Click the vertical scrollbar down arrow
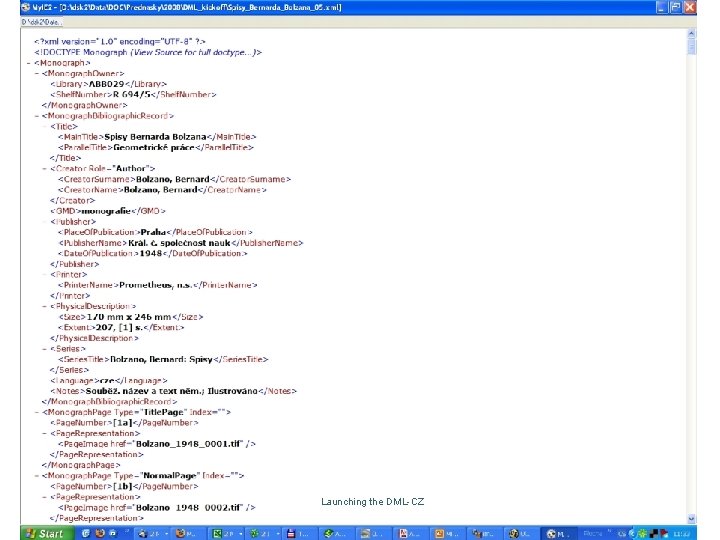720x540 pixels. [692, 518]
